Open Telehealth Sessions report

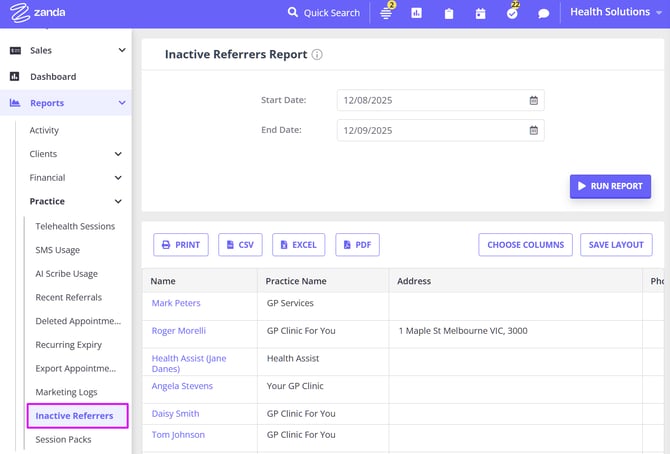tap(75, 226)
